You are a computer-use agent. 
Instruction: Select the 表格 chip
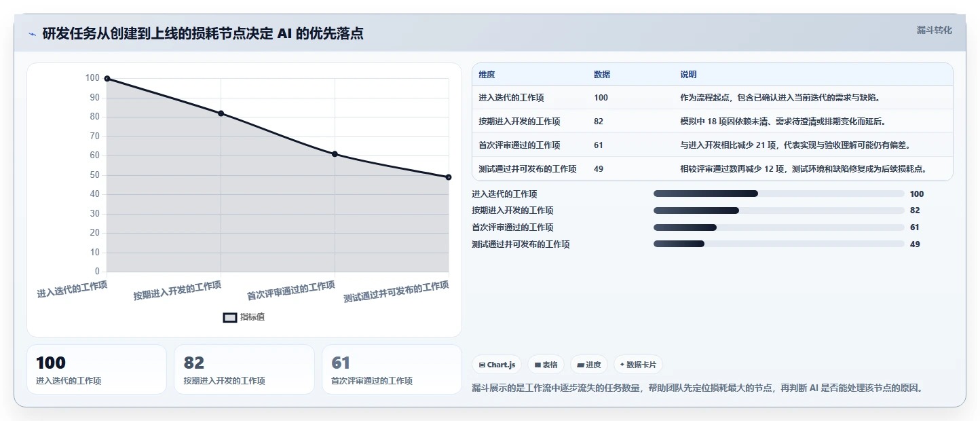(x=546, y=365)
